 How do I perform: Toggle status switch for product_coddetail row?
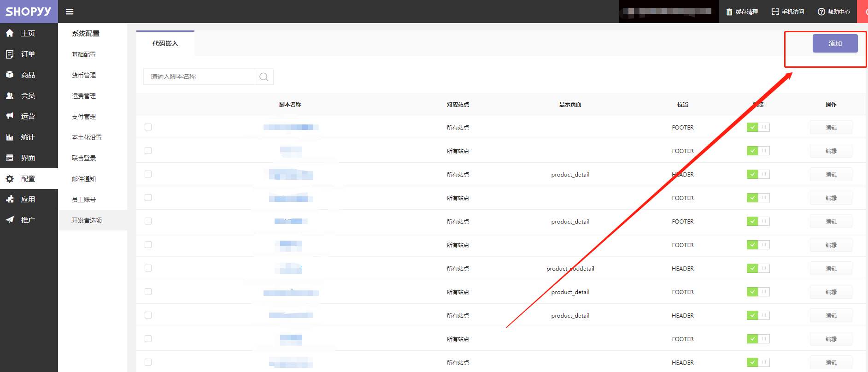click(758, 268)
